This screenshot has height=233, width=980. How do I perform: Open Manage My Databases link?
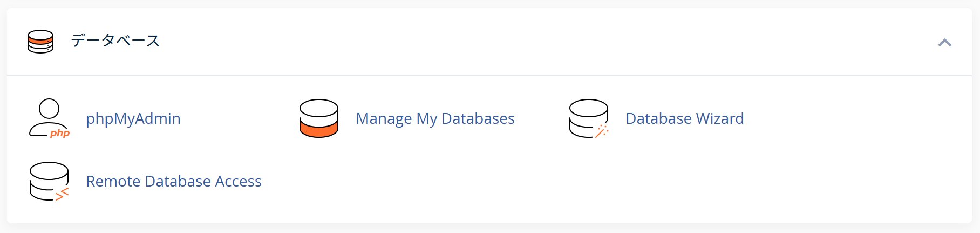click(x=435, y=118)
